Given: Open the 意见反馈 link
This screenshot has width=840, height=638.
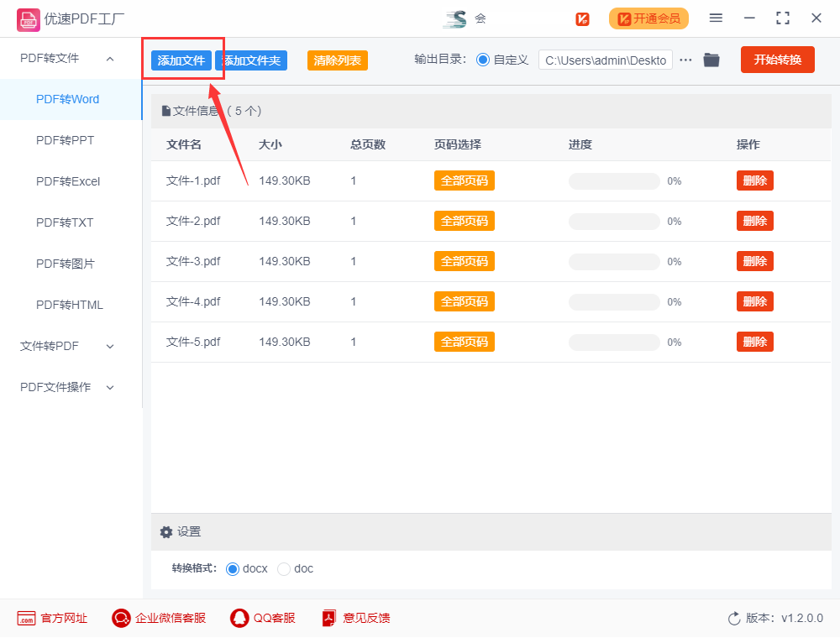Looking at the screenshot, I should 366,618.
